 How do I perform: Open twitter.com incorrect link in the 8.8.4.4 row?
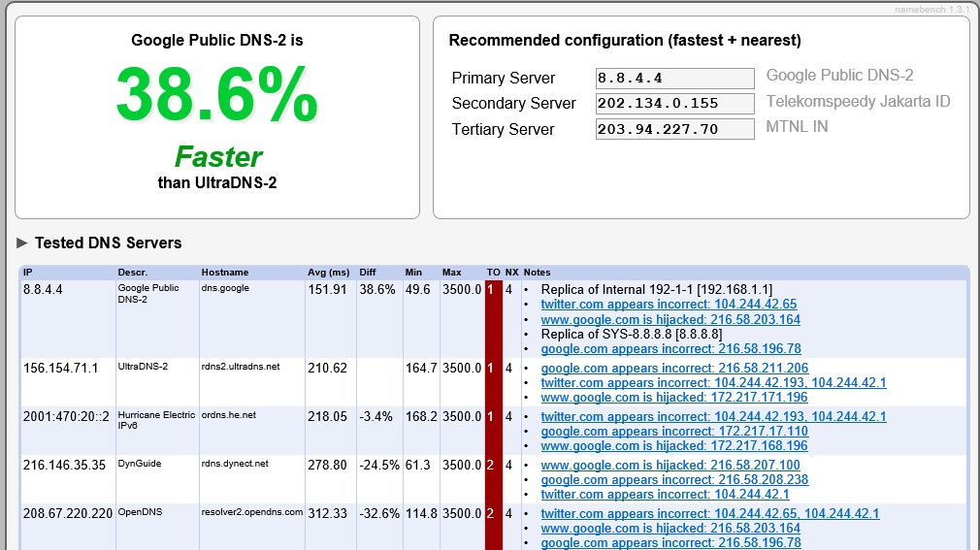click(x=669, y=304)
